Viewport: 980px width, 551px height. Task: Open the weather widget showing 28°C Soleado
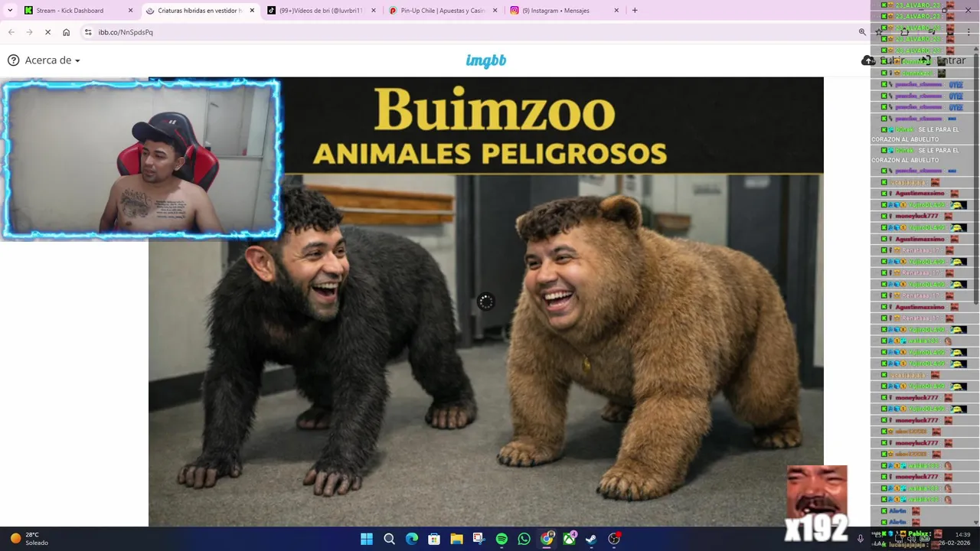[29, 539]
